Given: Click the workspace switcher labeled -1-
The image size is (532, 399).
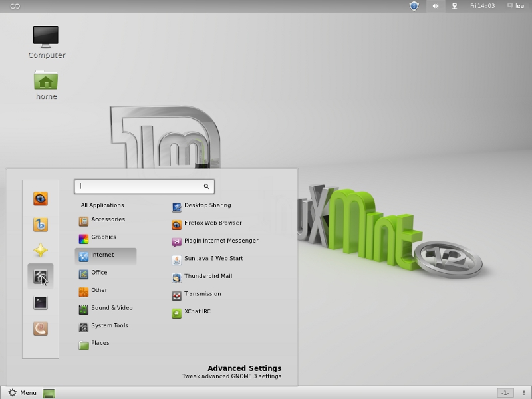Looking at the screenshot, I should (505, 392).
